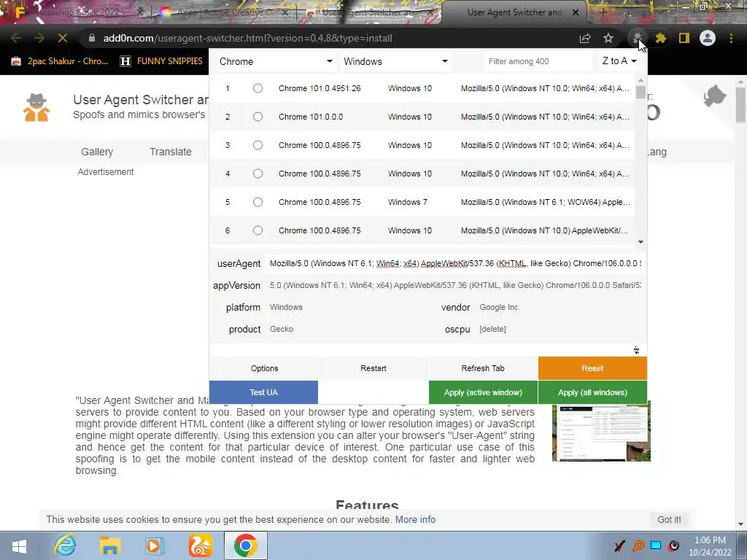Select radio button in row 3

pos(258,145)
